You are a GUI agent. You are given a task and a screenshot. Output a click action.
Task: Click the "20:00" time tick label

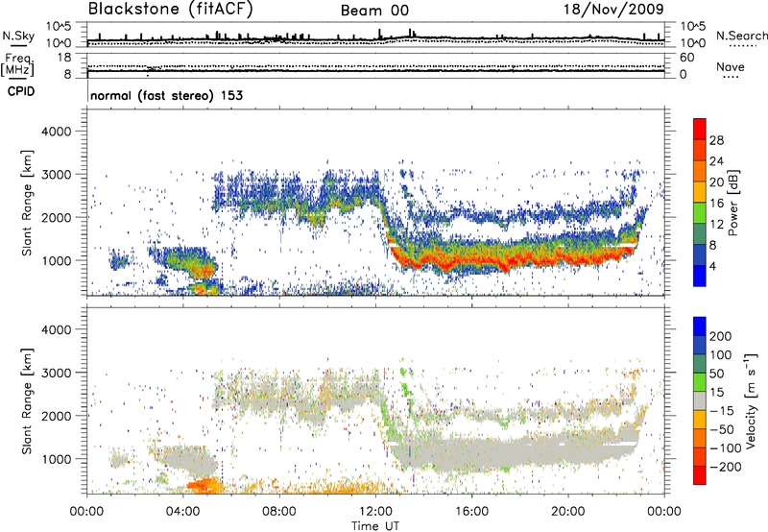pos(568,512)
